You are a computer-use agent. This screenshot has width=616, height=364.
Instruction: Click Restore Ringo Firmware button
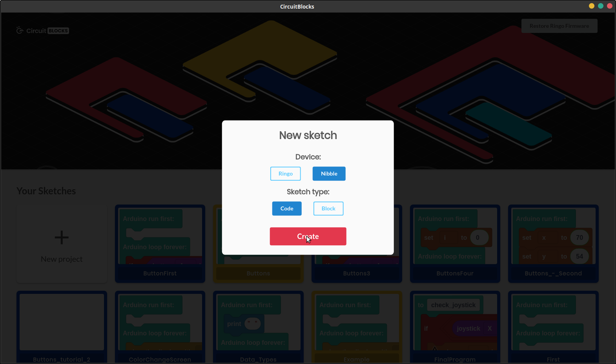click(x=559, y=26)
